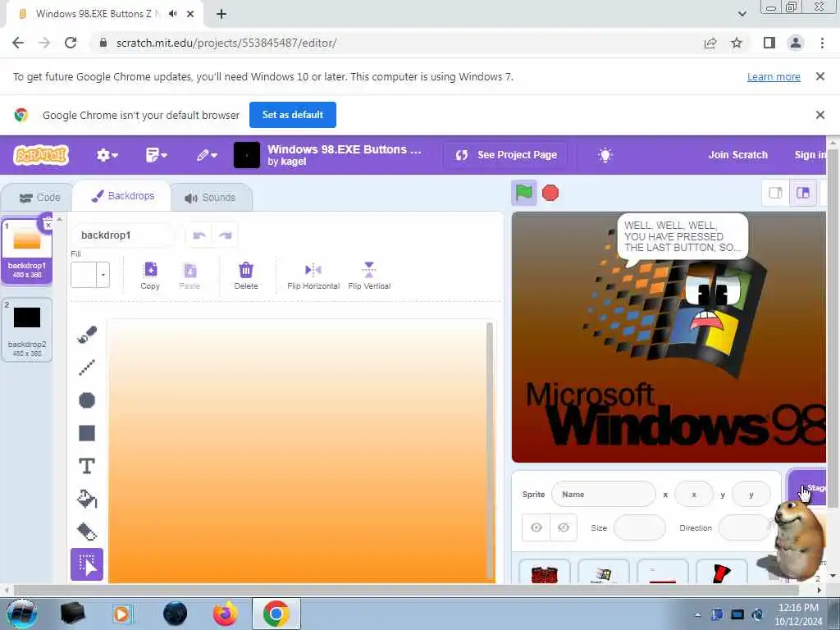Switch to small stage layout
840x630 pixels.
tap(775, 193)
